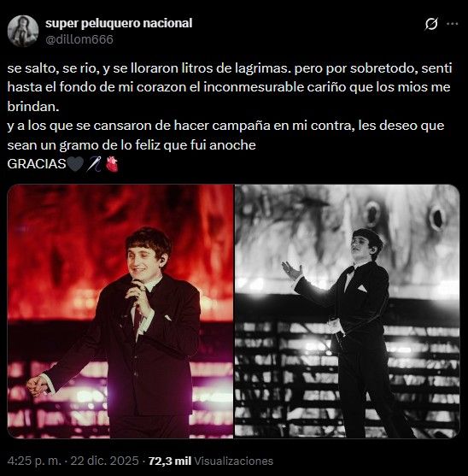Click the line 'sean un gramo de lo feliz'
This screenshot has height=476, width=468.
click(132, 145)
